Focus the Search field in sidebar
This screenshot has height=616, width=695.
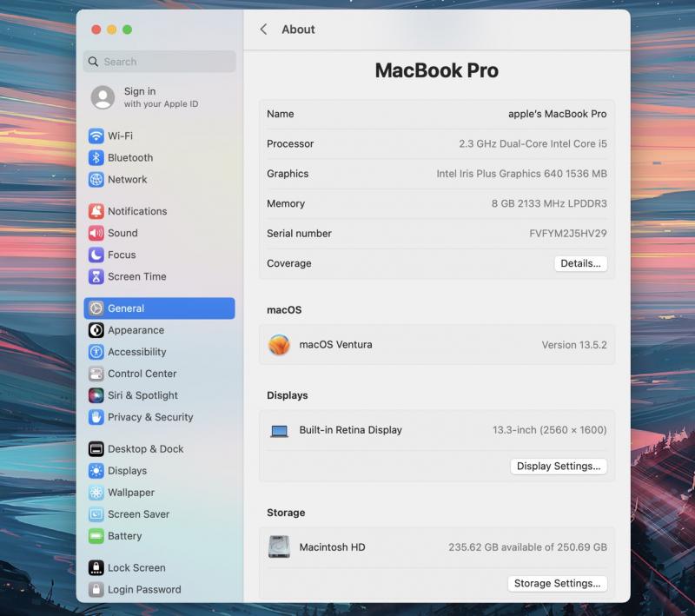tap(160, 62)
